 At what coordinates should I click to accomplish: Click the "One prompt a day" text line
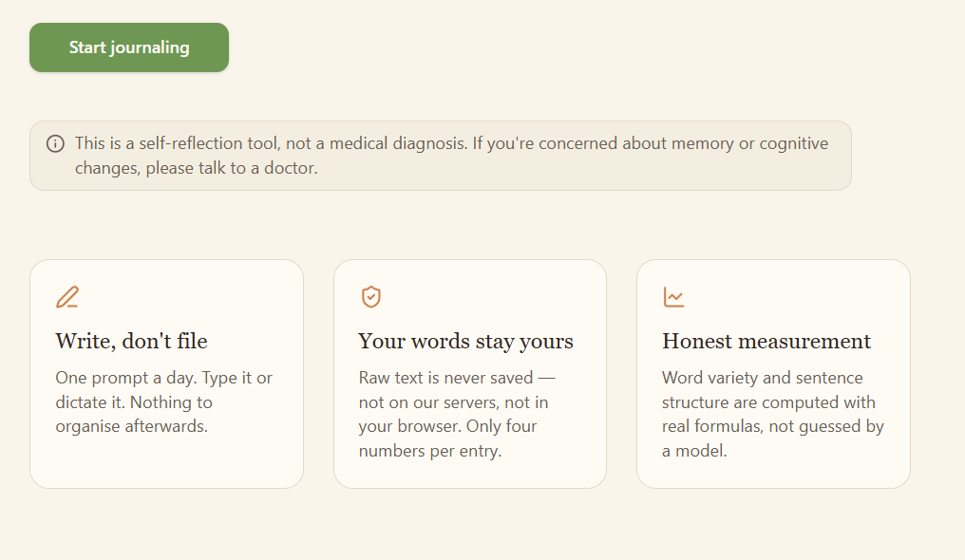(x=163, y=378)
